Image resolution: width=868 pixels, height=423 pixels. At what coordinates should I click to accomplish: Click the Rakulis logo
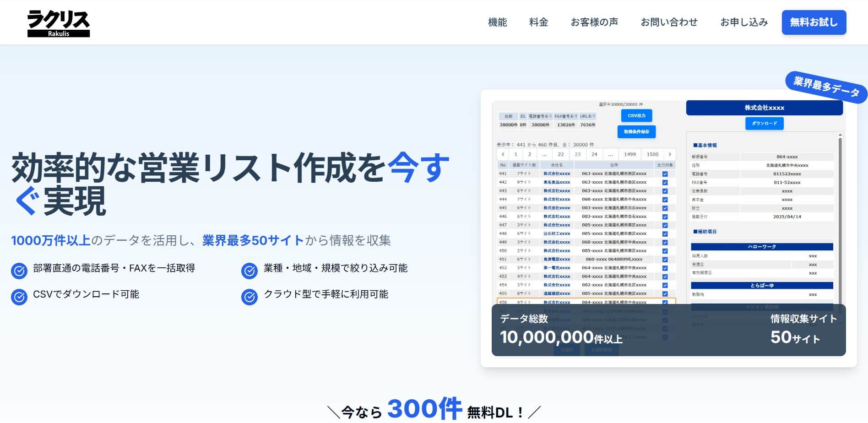click(59, 23)
